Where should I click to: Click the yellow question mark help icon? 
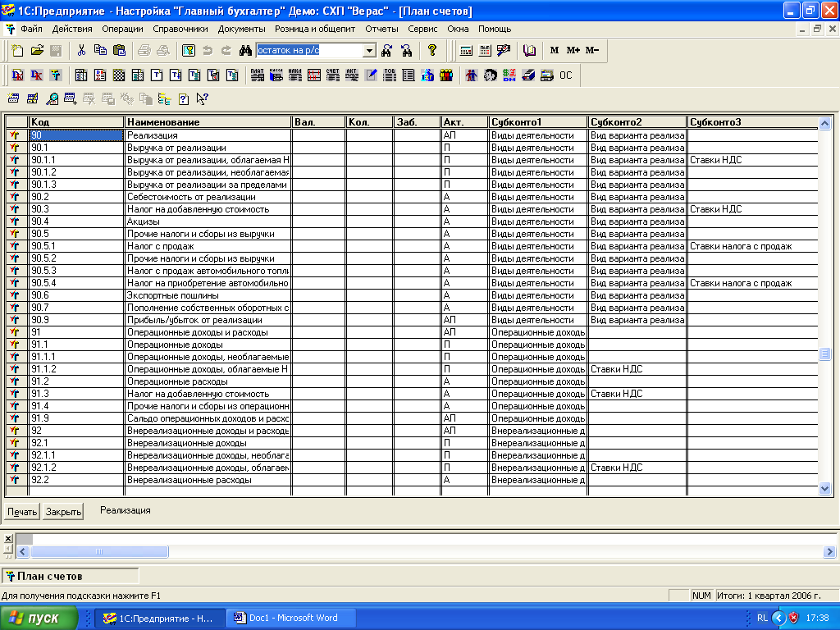432,50
